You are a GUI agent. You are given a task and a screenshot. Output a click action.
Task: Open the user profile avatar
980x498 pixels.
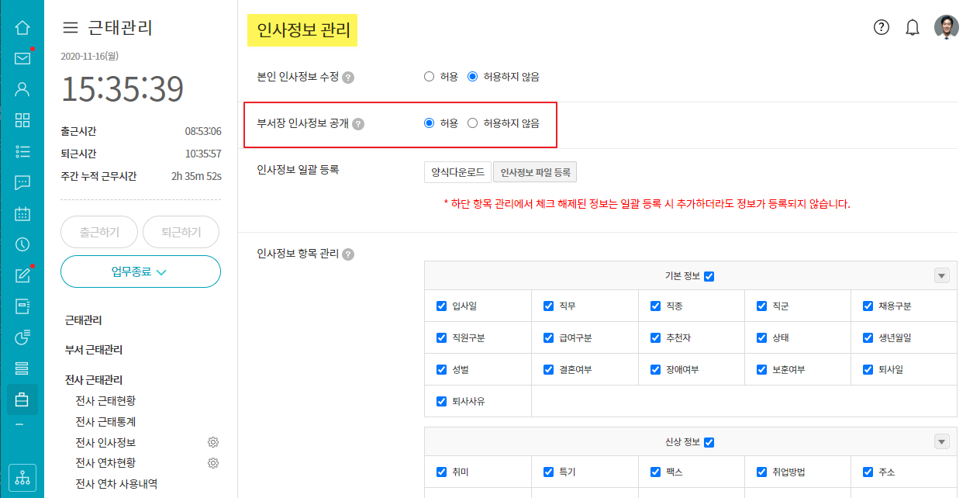(946, 27)
